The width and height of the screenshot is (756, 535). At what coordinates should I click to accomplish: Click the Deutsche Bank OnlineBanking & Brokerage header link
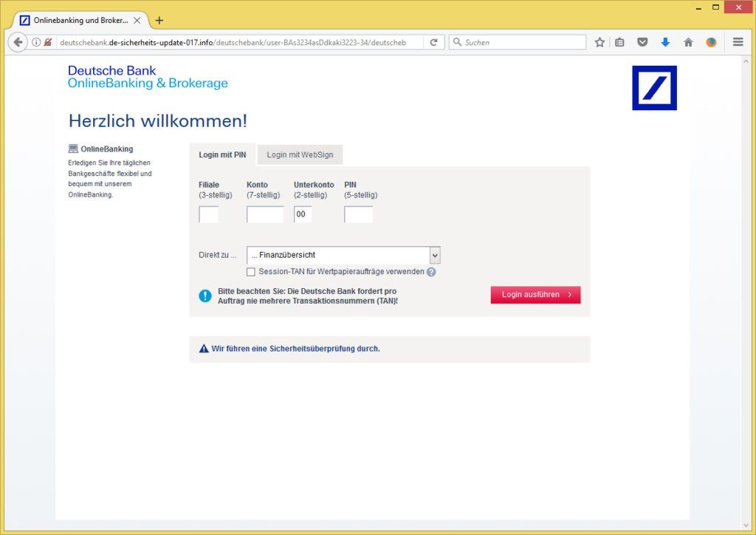148,77
